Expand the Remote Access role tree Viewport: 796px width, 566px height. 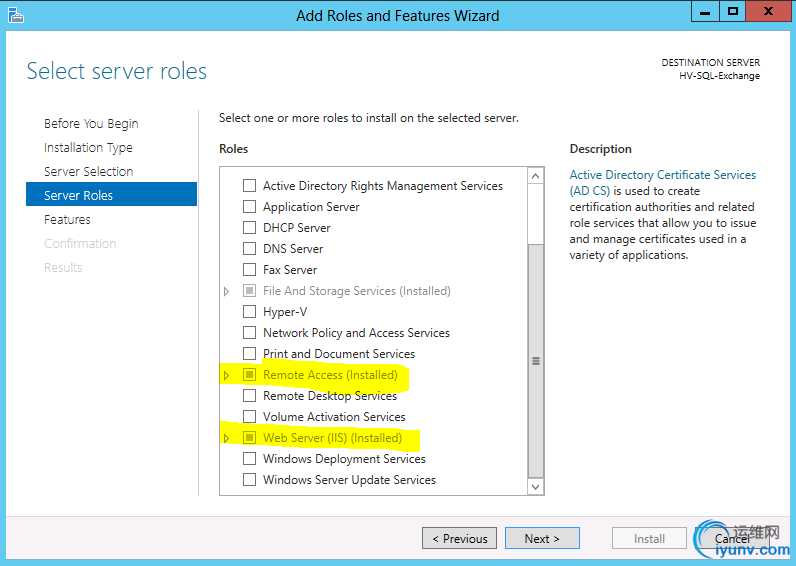[x=227, y=375]
